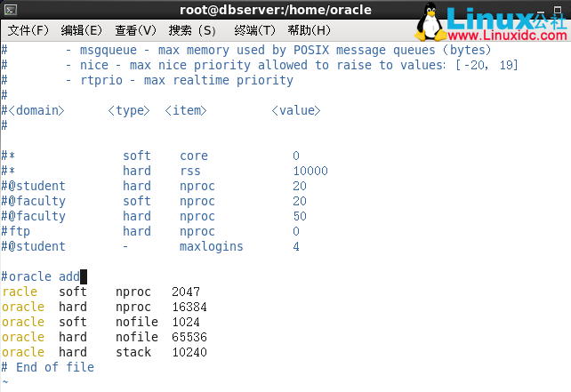Open the 查看(V) menu
571x392 pixels.
(135, 30)
